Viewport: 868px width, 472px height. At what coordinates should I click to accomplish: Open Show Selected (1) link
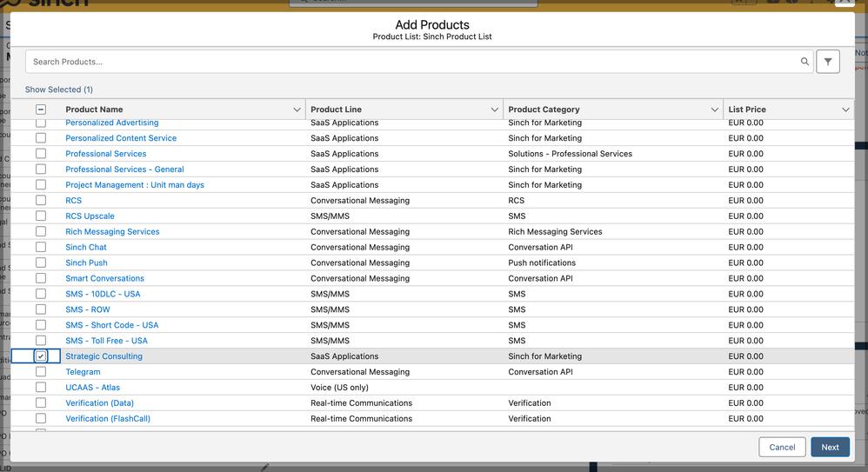(58, 89)
